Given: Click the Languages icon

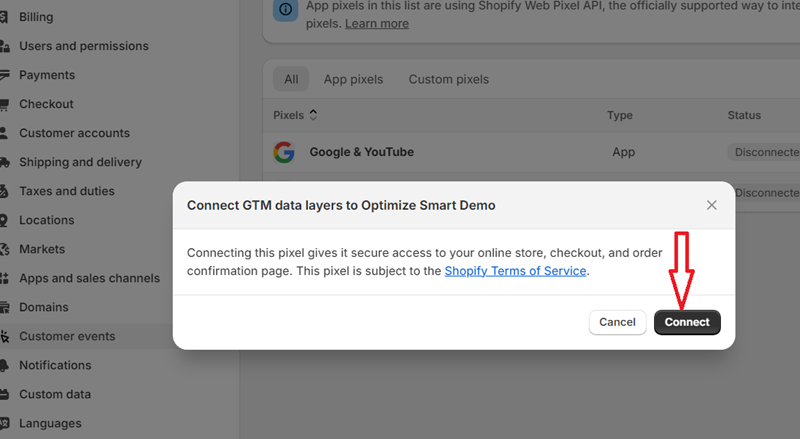Looking at the screenshot, I should click(x=4, y=424).
